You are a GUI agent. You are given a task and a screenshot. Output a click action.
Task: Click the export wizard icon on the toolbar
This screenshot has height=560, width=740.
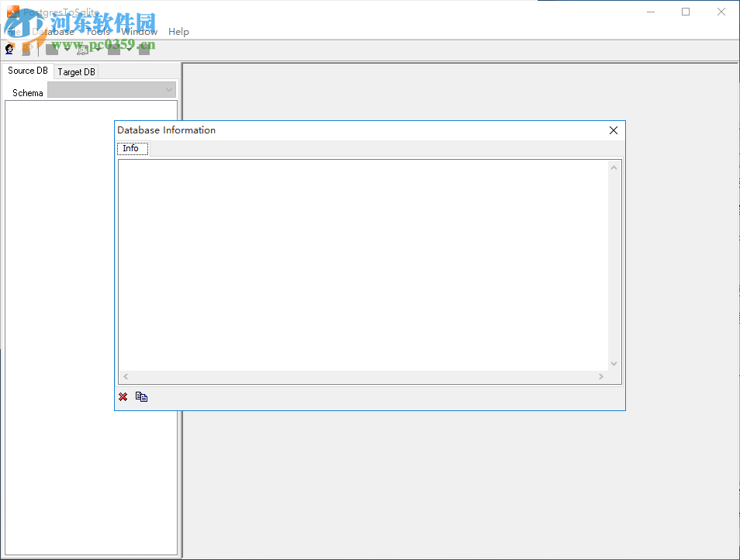(x=82, y=48)
